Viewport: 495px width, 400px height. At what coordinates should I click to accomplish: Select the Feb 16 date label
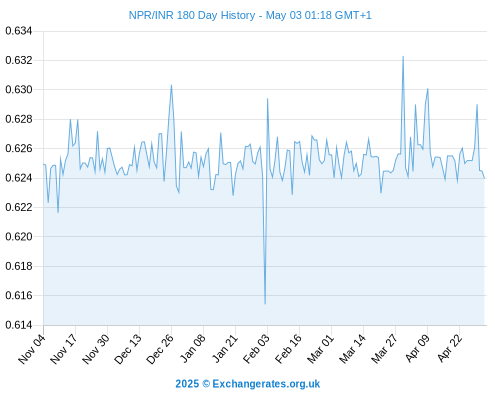(288, 348)
